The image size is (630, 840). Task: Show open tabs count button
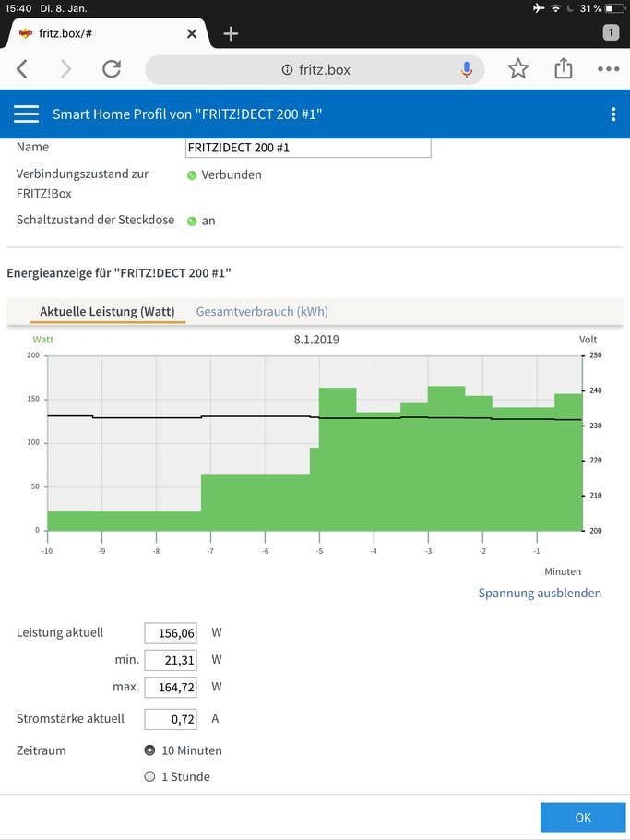[x=611, y=32]
